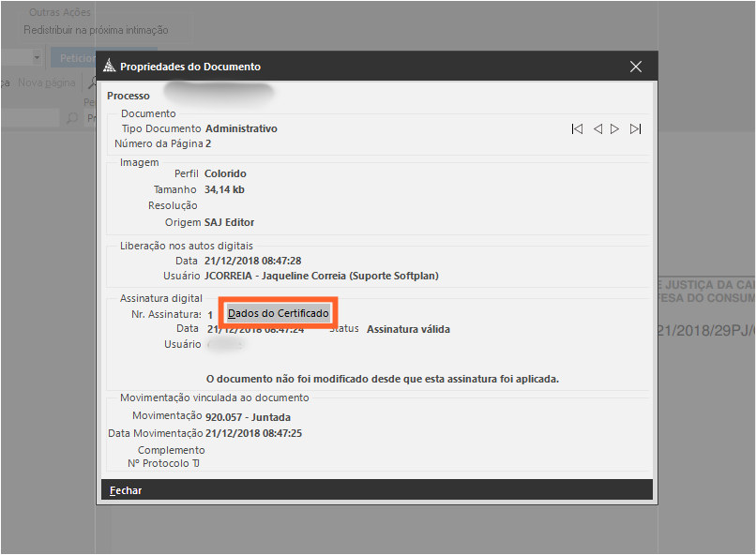Screen dimensions: 756x555
Task: Expand the dropdown left of Peticionar
Action: pos(37,57)
